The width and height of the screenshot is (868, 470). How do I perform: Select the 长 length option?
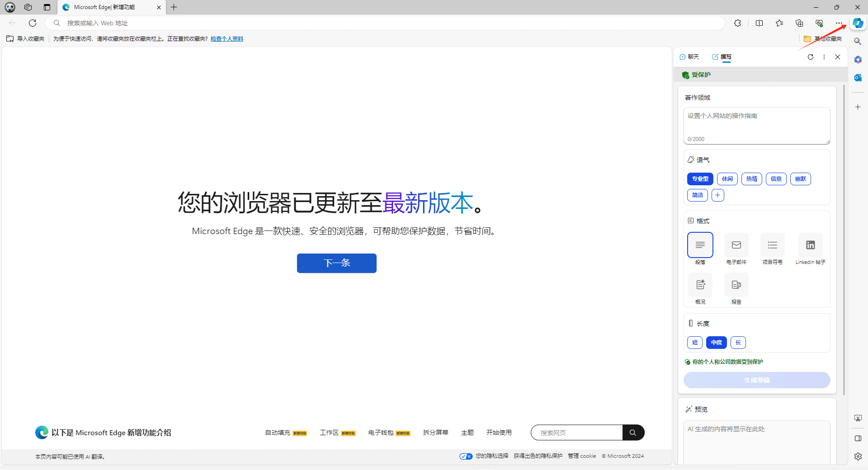click(738, 343)
